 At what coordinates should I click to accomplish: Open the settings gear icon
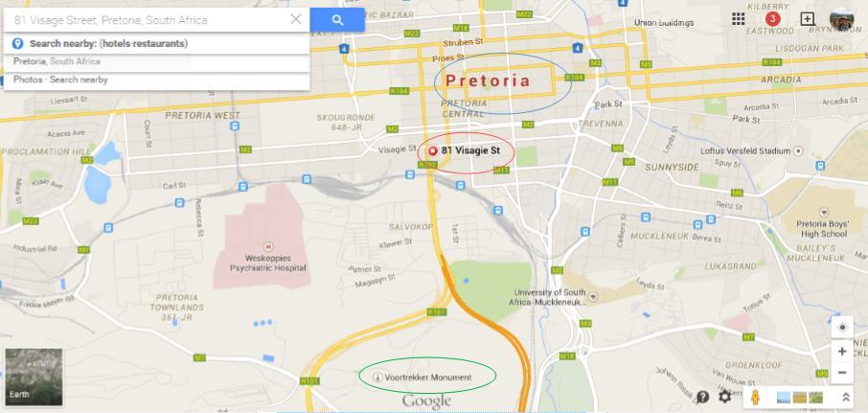(724, 397)
